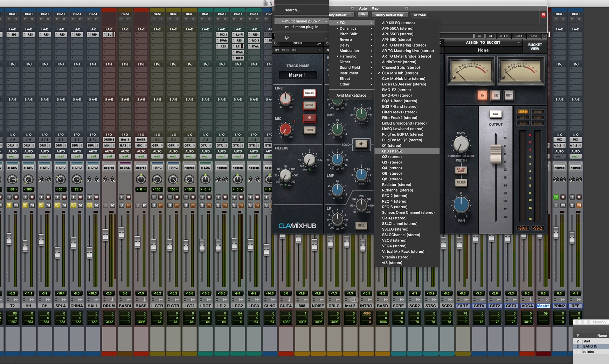Image resolution: width=609 pixels, height=364 pixels.
Task: Toggle the LF BELL button
Action: [x=361, y=226]
